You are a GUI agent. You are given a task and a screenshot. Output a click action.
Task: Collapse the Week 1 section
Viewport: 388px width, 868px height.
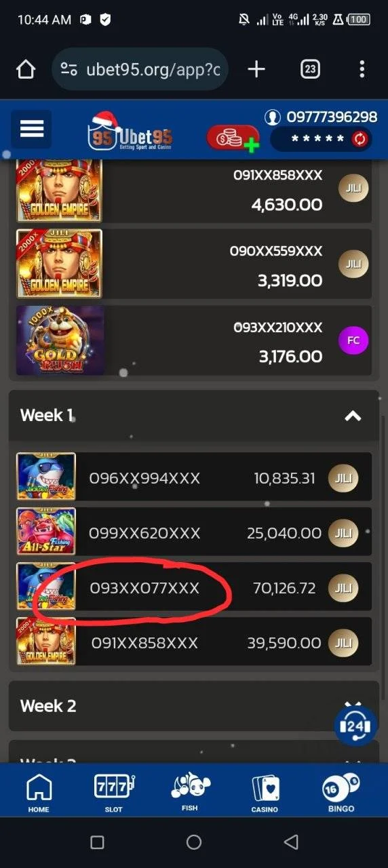(353, 416)
